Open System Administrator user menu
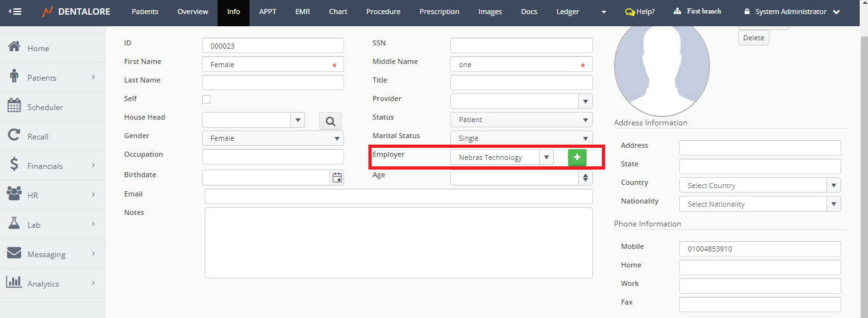 [792, 12]
